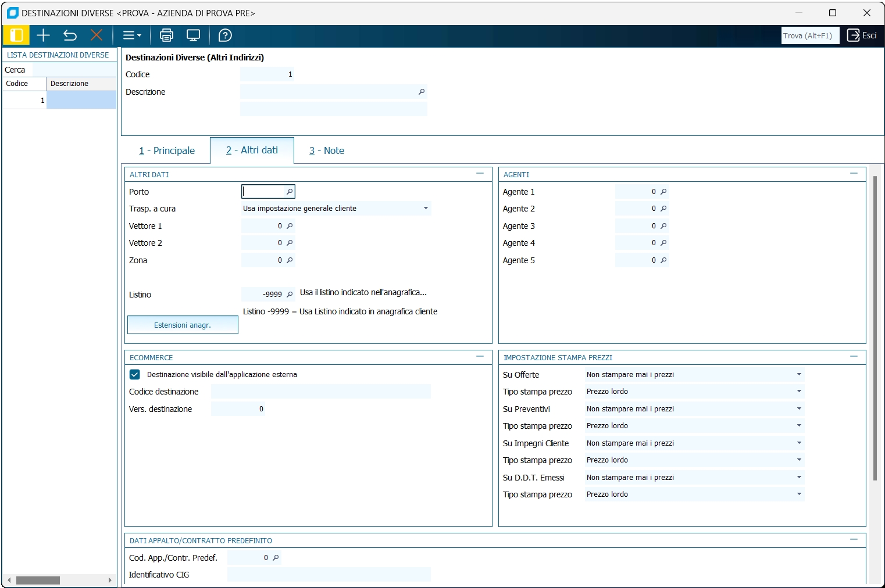Toggle the yellow list panel icon
This screenshot has height=588, width=885.
pos(16,35)
